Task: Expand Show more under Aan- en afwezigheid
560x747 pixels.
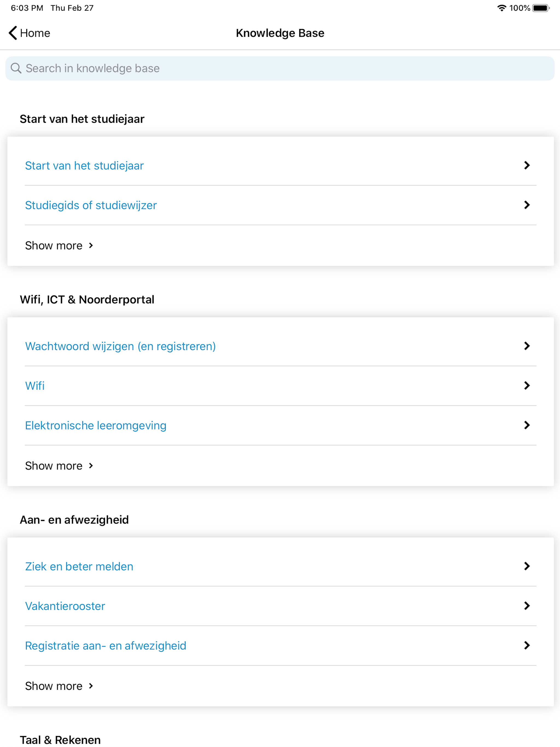Action: coord(59,686)
